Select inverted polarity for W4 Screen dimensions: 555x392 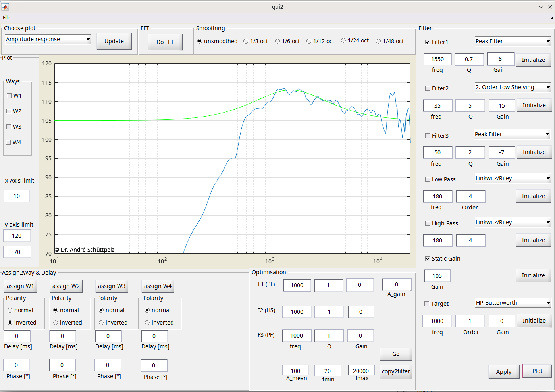tap(159, 323)
